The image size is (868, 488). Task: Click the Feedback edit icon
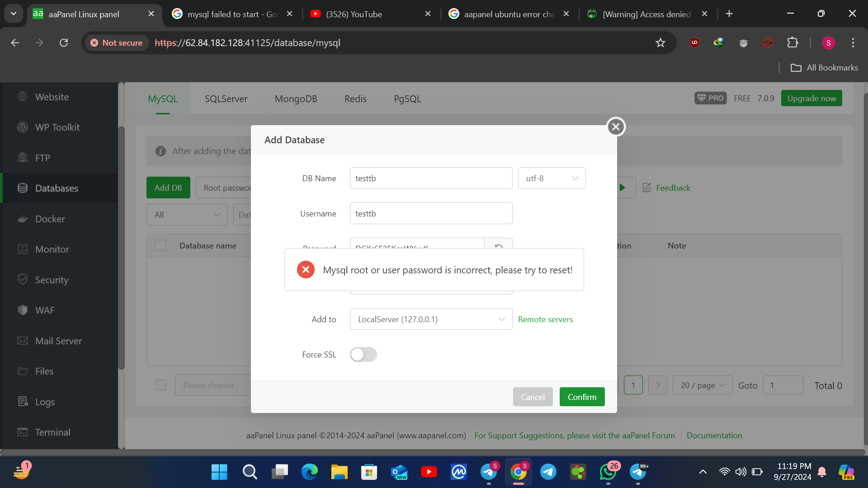(647, 188)
